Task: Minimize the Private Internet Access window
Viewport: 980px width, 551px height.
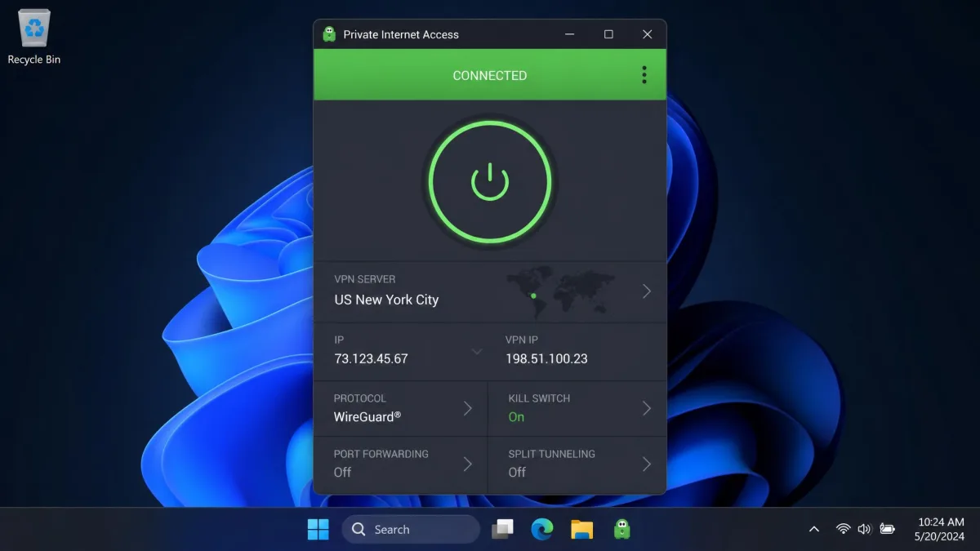Action: click(570, 34)
